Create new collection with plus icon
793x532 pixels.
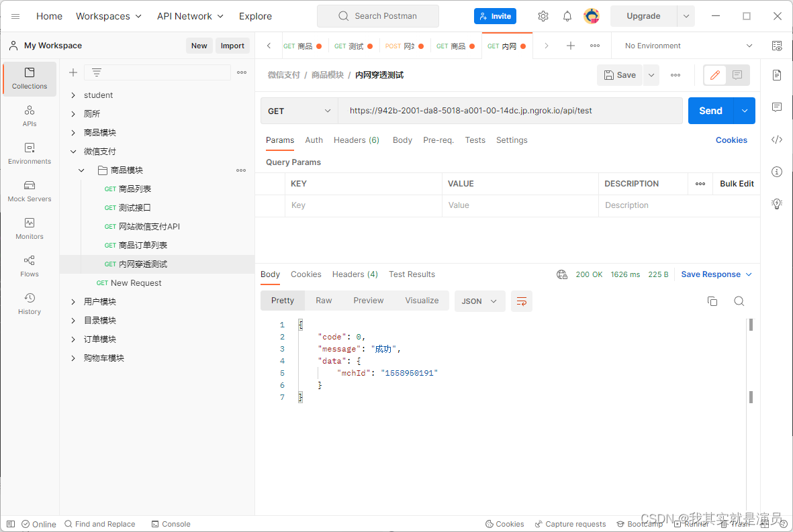73,72
